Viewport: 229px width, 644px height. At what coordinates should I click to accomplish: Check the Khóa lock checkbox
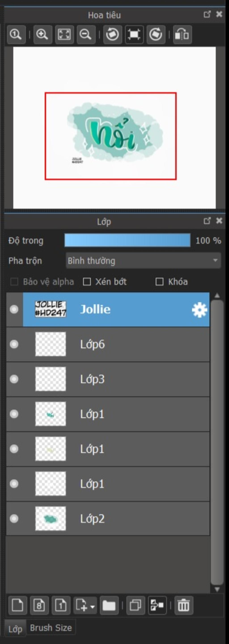tap(159, 282)
